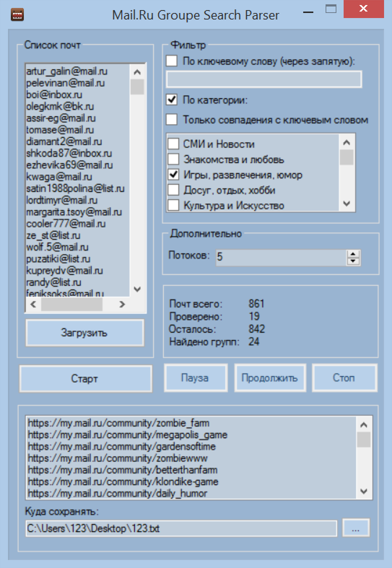Click the Загрузить button
This screenshot has width=392, height=568.
click(x=84, y=333)
